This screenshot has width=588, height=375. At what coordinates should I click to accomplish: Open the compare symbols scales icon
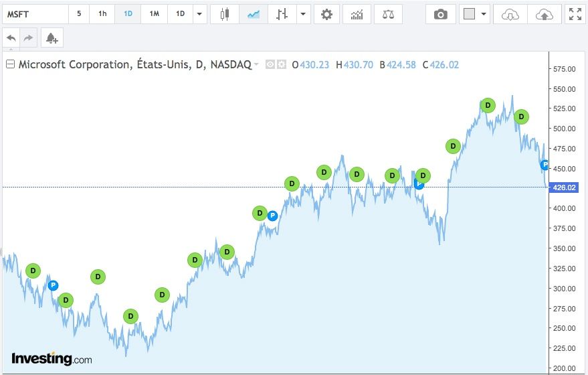click(388, 14)
